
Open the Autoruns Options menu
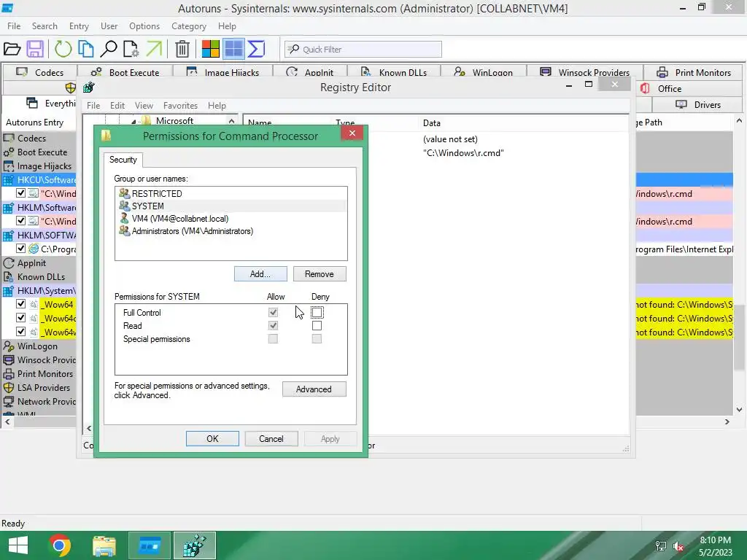click(144, 26)
